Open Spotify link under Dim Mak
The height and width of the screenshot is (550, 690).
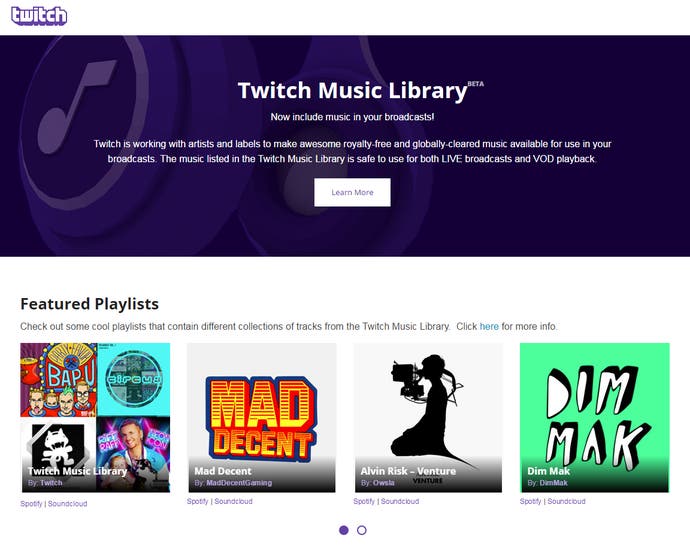click(x=530, y=501)
